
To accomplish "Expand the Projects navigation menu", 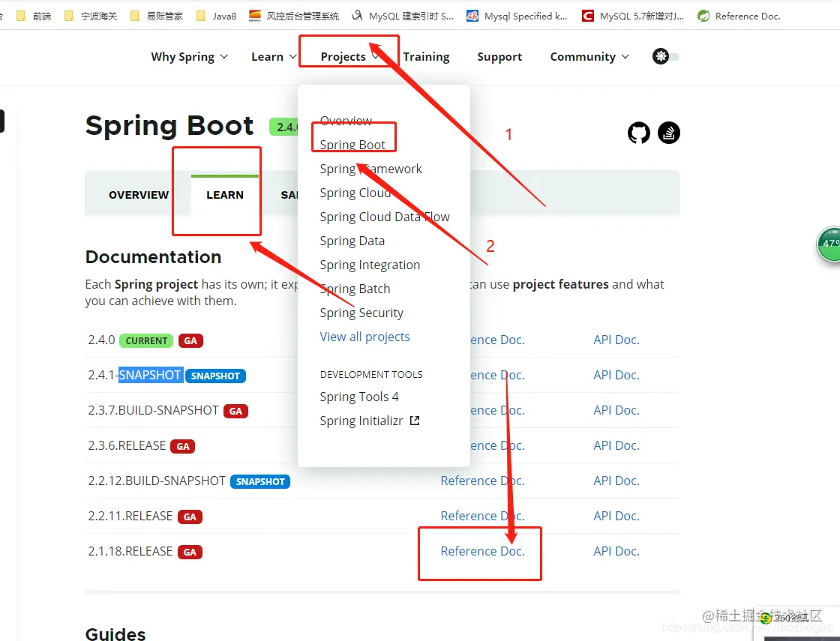I will (x=349, y=57).
